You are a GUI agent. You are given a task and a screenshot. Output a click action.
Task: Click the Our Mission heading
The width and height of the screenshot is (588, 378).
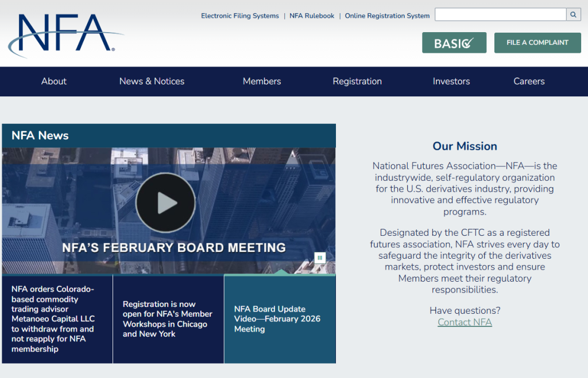click(465, 146)
